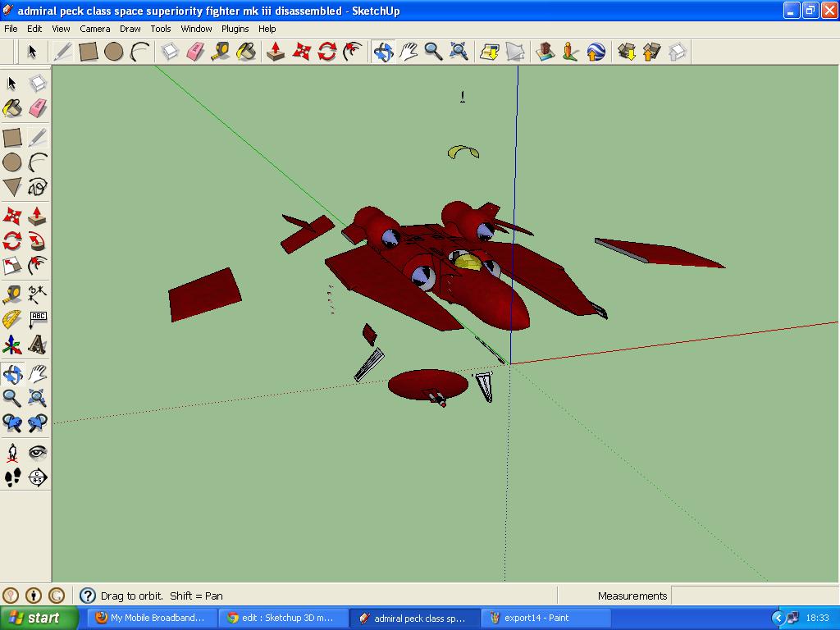Select Rotate tool in left tool set

(11, 241)
